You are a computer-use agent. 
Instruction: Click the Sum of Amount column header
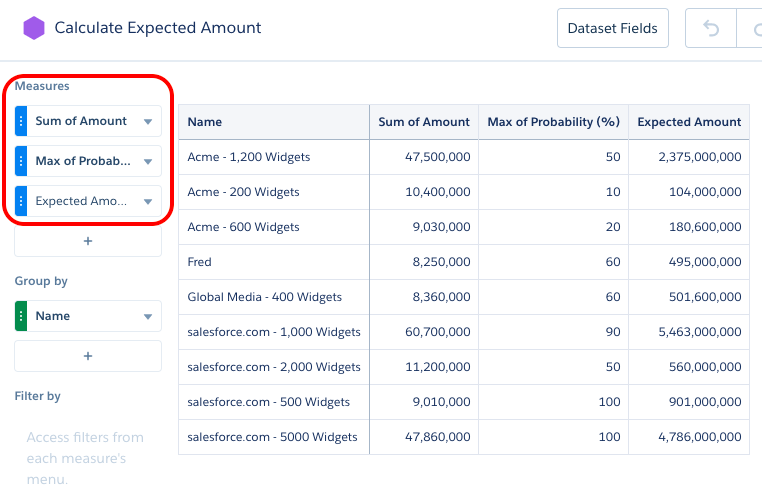pos(424,122)
